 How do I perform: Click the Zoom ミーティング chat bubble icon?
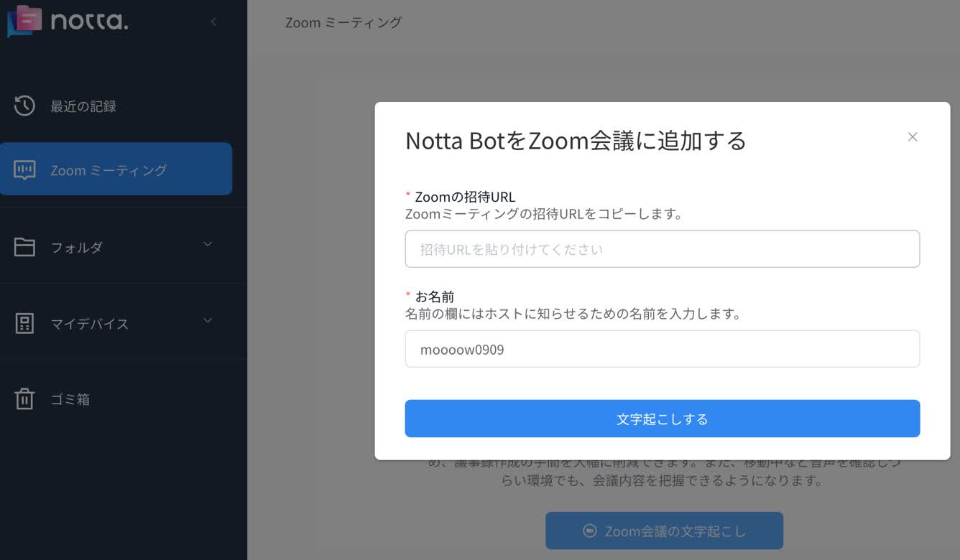[x=24, y=170]
